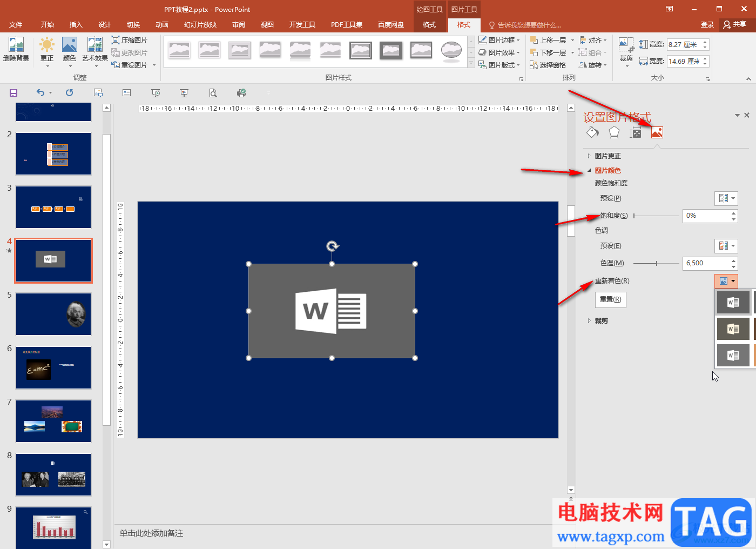Click the Undo arrow icon
The image size is (756, 549).
[40, 93]
